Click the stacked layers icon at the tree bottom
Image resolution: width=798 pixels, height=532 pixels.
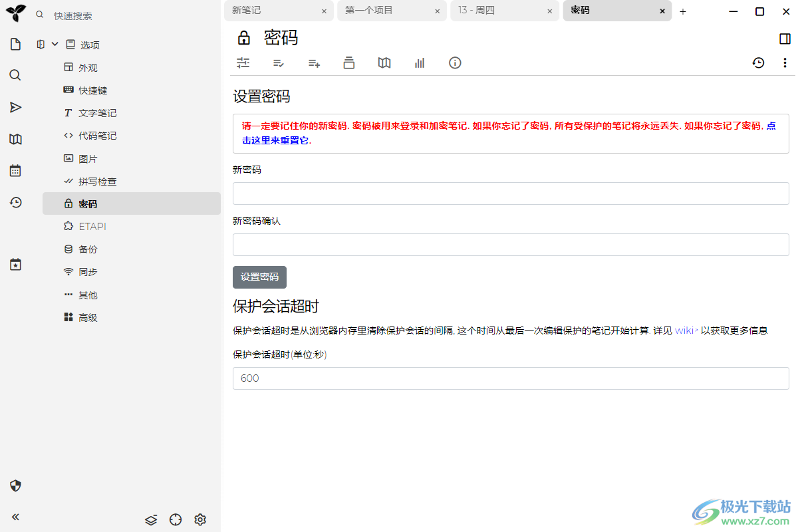151,519
